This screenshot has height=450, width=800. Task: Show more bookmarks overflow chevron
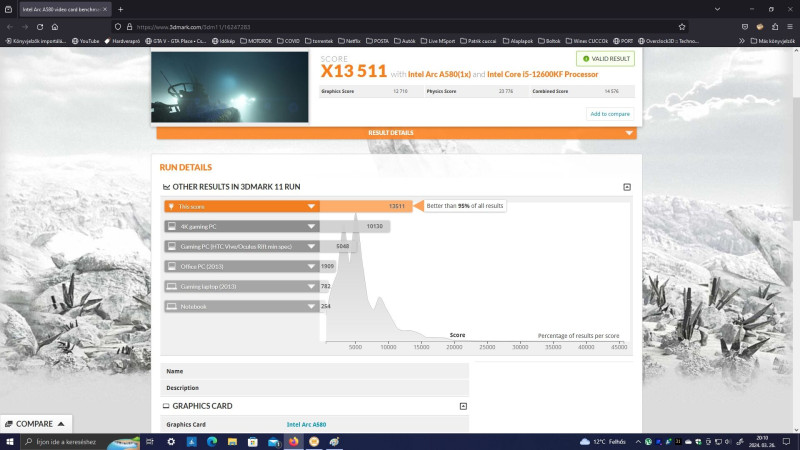[x=741, y=41]
